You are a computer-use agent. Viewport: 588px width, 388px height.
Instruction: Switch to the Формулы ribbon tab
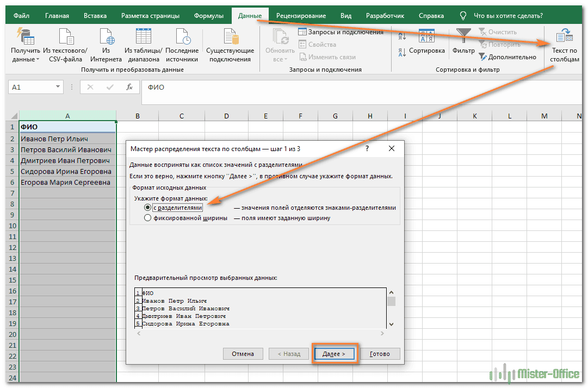pos(209,16)
